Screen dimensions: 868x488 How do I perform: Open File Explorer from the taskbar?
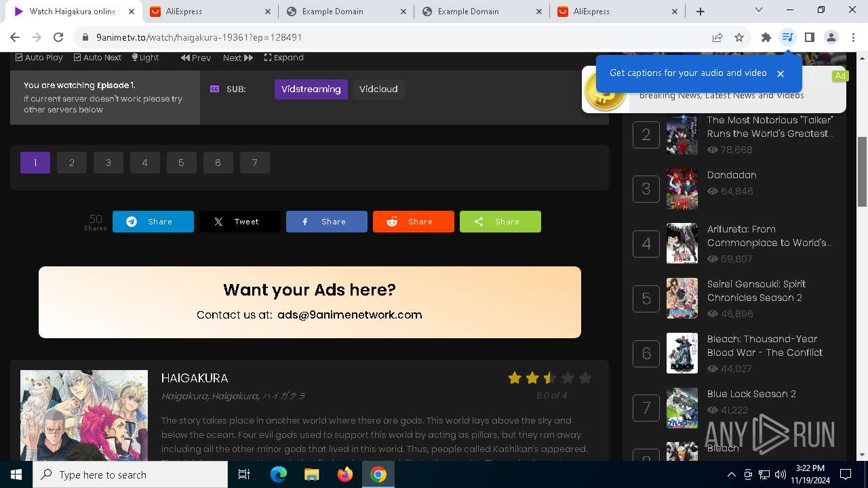click(x=311, y=474)
